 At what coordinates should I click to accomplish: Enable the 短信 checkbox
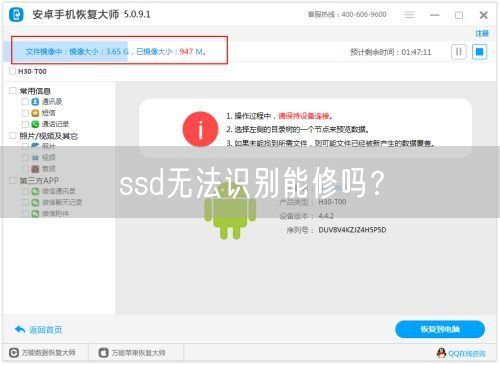[x=25, y=113]
